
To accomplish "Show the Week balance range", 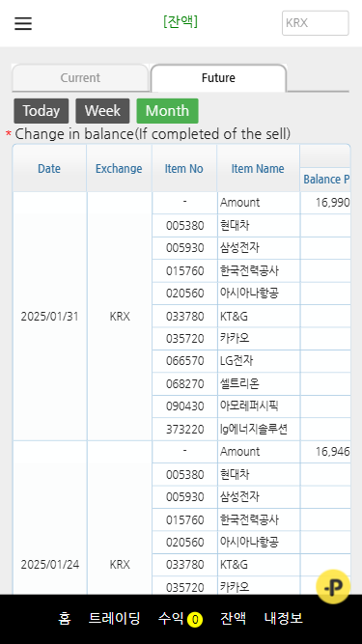I will coord(102,111).
